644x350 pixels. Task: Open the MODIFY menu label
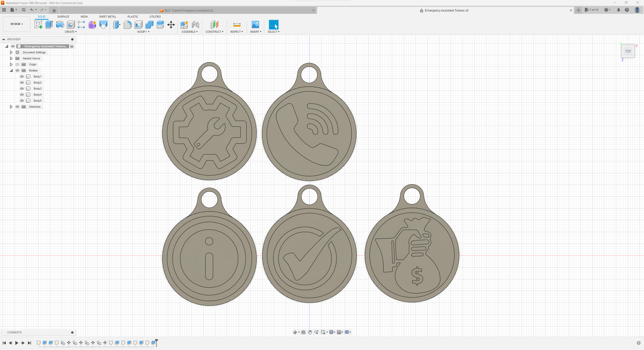pos(143,32)
